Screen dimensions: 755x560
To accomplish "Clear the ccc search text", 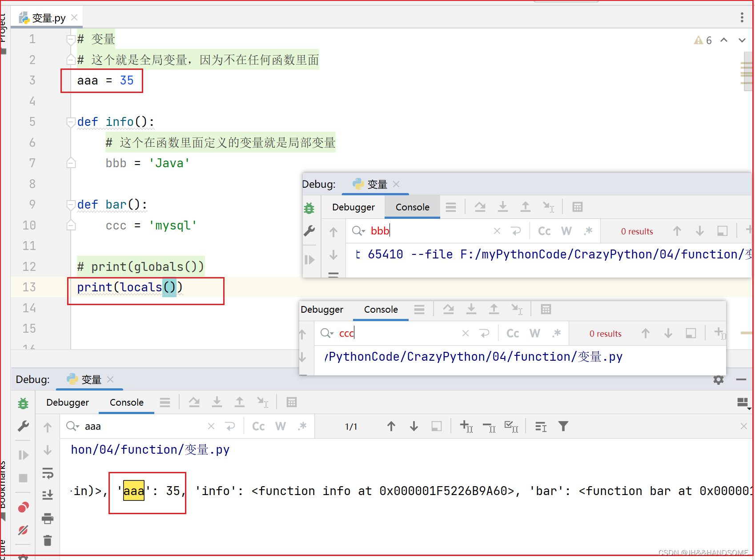I will click(x=466, y=333).
